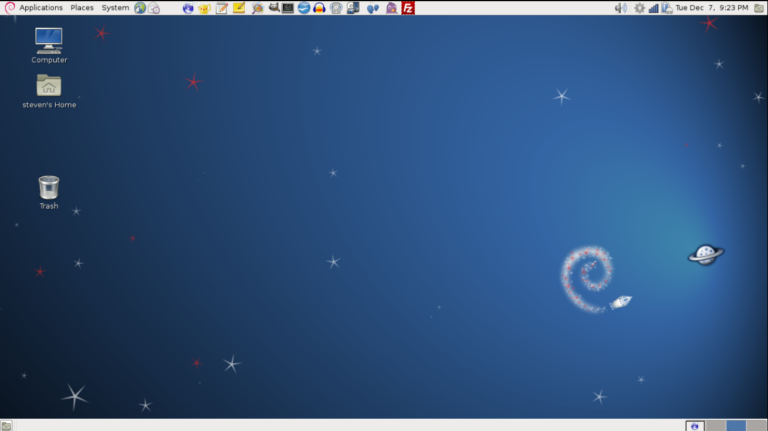Viewport: 768px width, 431px height.
Task: Click the blue balloons launcher icon
Action: [373, 8]
